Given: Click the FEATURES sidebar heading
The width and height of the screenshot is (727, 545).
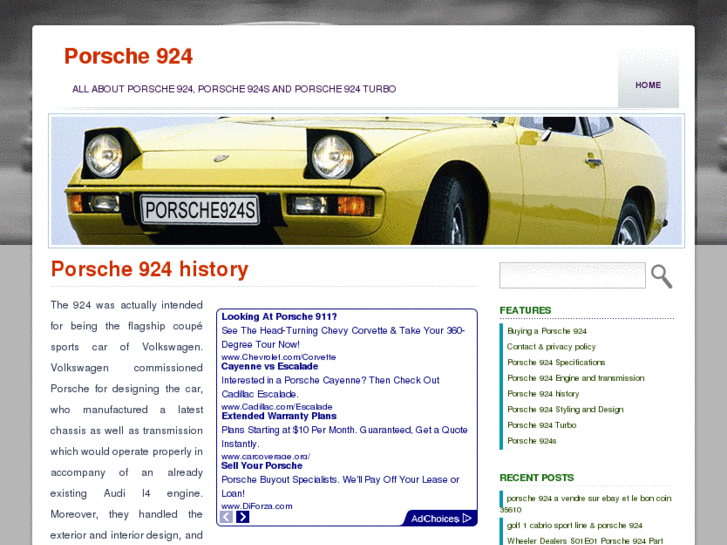Looking at the screenshot, I should [525, 310].
